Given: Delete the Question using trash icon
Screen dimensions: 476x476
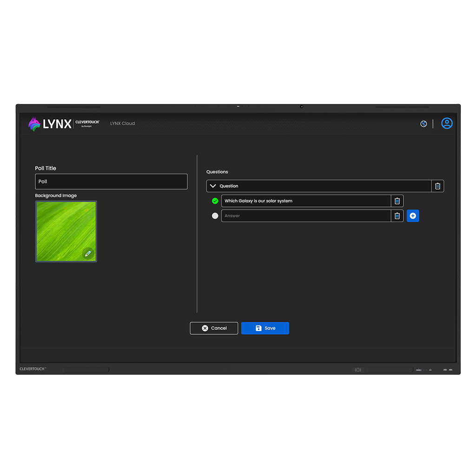Looking at the screenshot, I should (x=437, y=186).
